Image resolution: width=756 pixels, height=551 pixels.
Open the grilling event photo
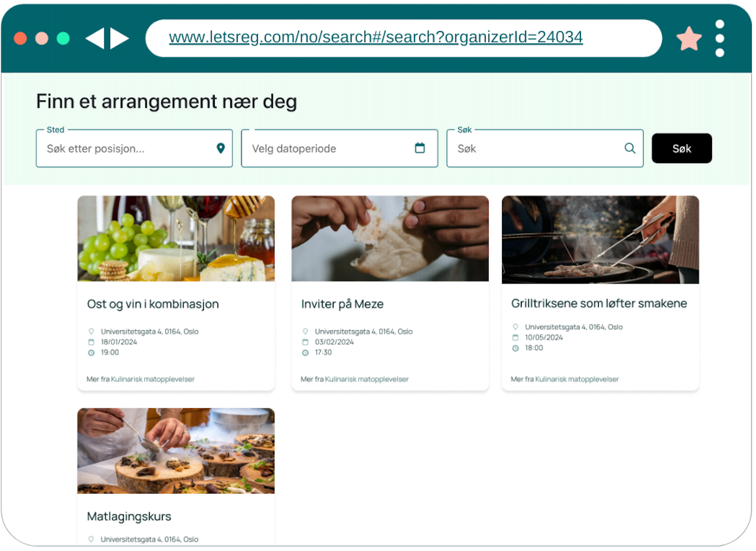tap(600, 240)
